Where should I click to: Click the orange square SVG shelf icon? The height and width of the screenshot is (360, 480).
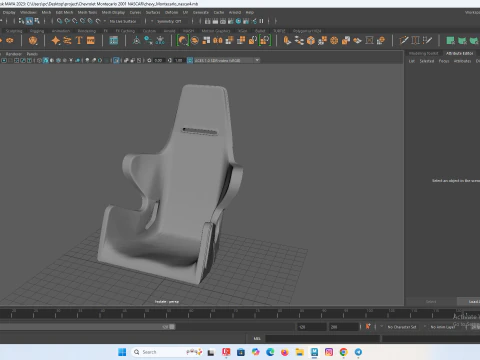click(91, 41)
